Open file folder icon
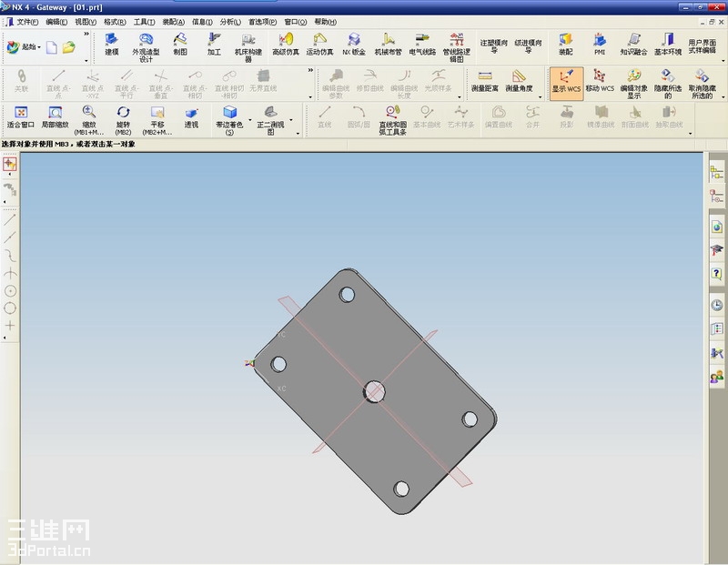Screen dimensions: 728x565 [x=69, y=47]
